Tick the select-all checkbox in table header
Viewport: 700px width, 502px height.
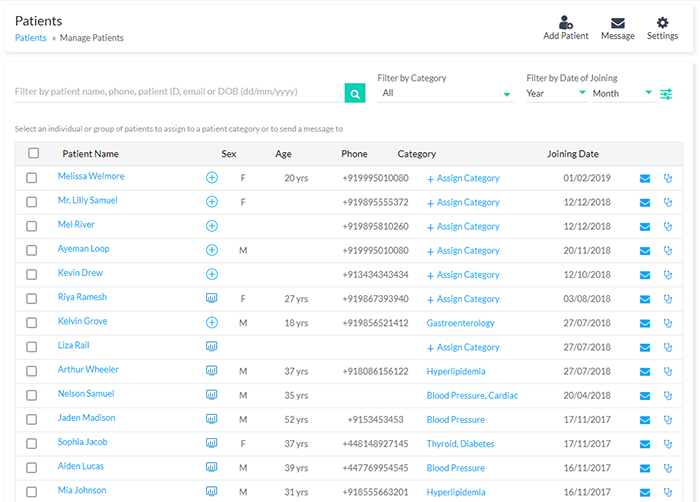click(33, 153)
